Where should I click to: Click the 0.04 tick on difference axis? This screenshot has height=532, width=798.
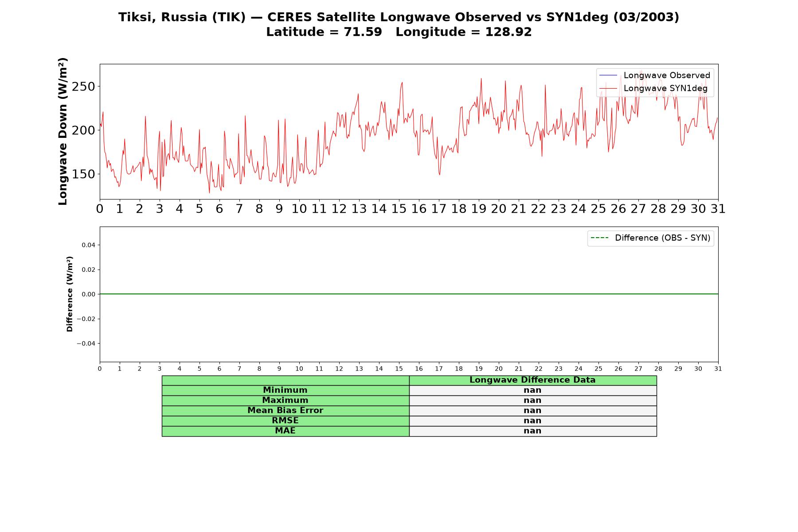88,245
